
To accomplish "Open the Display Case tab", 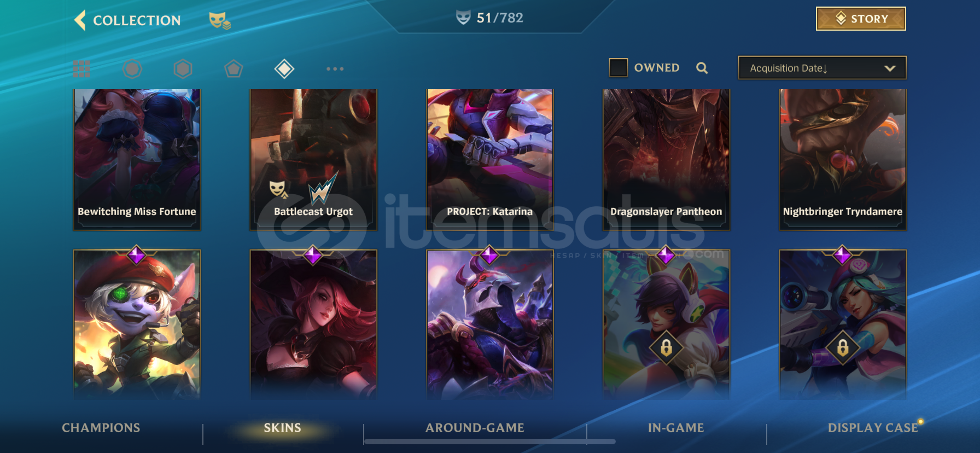I will click(873, 428).
